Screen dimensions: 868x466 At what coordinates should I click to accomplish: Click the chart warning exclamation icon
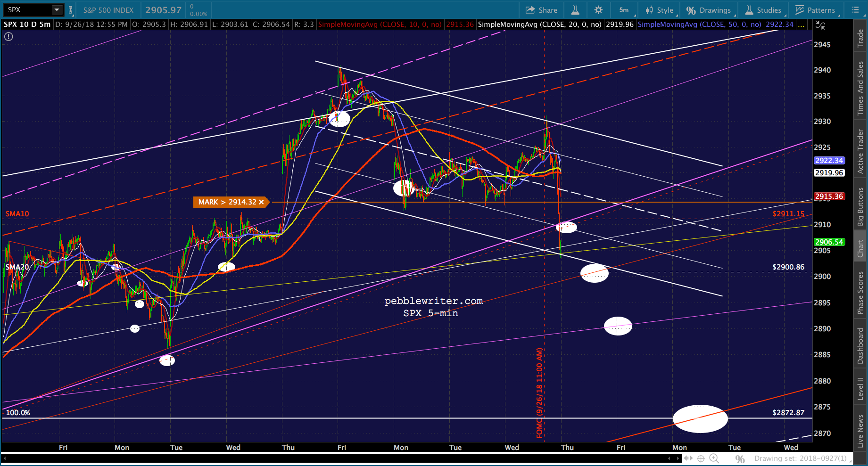tap(8, 36)
